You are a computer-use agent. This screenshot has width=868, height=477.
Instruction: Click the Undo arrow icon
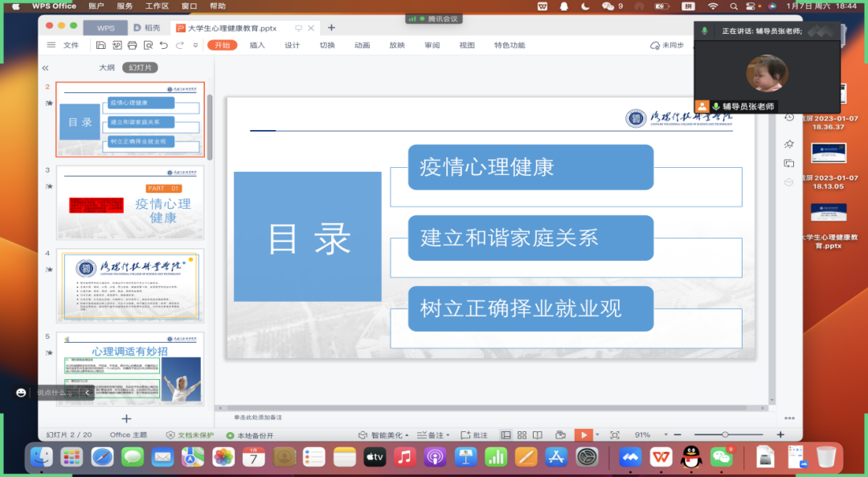(x=164, y=46)
